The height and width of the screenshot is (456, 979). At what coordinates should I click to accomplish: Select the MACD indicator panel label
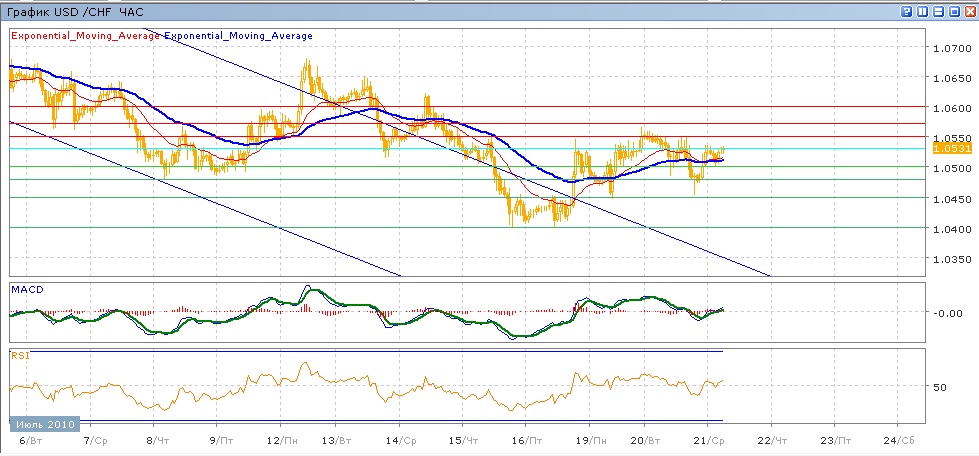pos(25,289)
